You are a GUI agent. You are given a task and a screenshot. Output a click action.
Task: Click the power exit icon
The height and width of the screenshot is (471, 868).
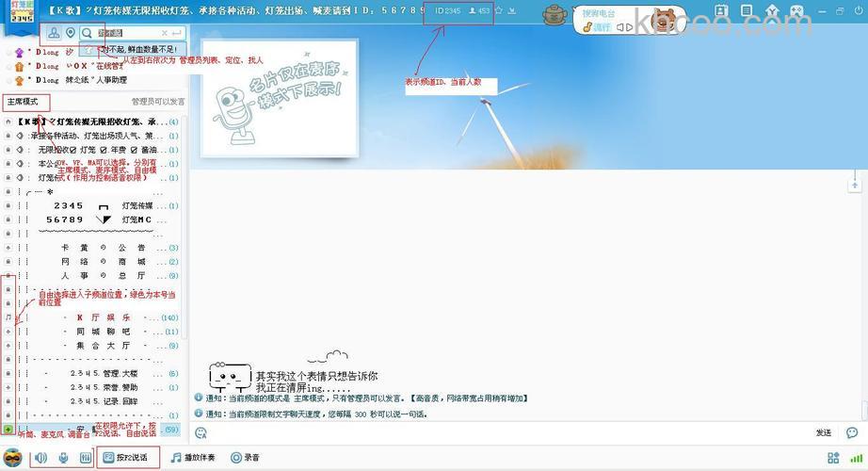point(858,11)
